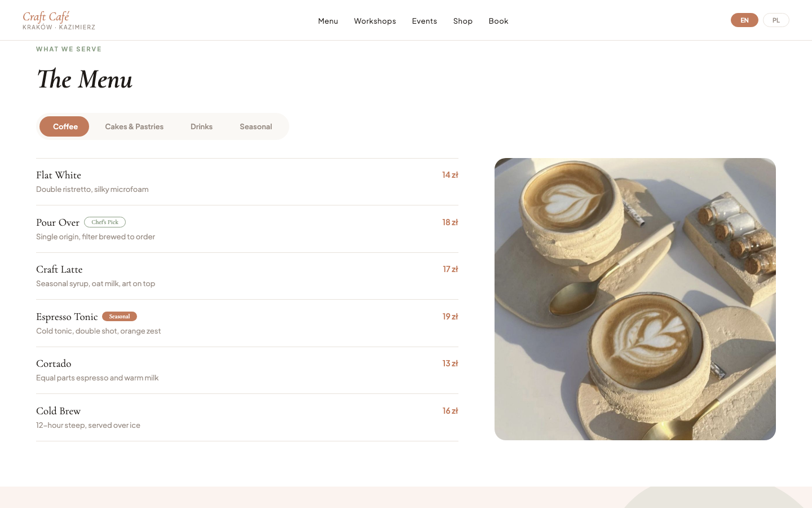Click the Craft Café logo

(x=59, y=20)
